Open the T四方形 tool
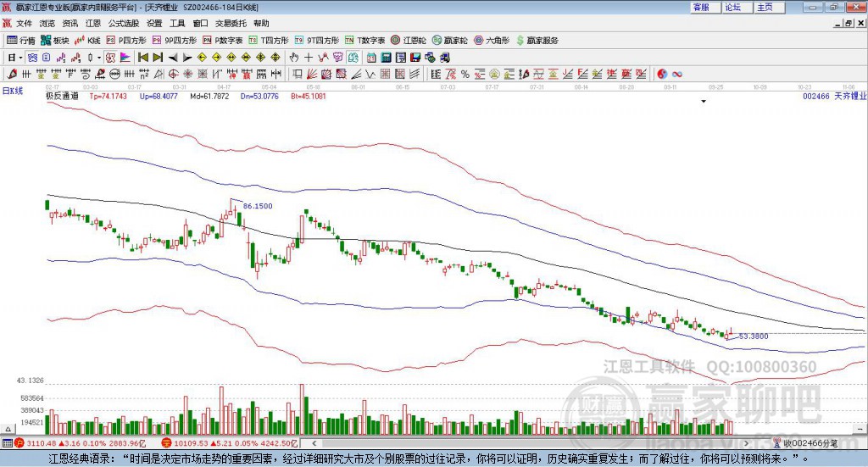The height and width of the screenshot is (467, 868). pos(269,41)
